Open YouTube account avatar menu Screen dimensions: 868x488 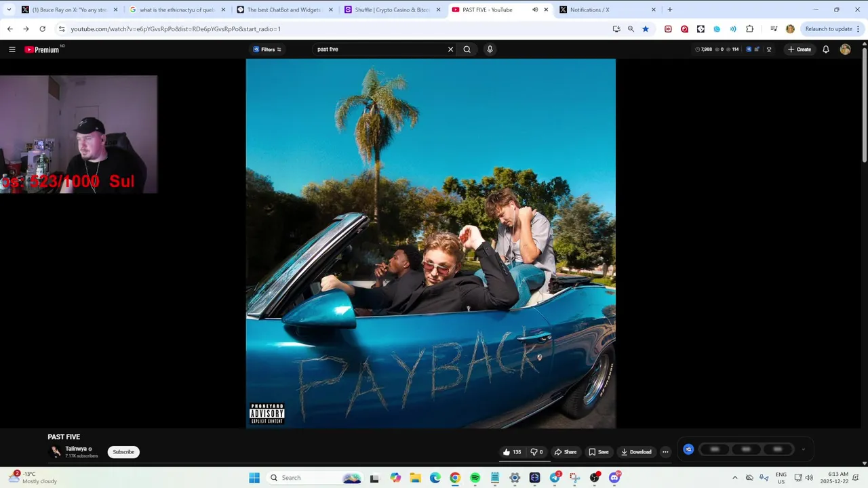845,49
